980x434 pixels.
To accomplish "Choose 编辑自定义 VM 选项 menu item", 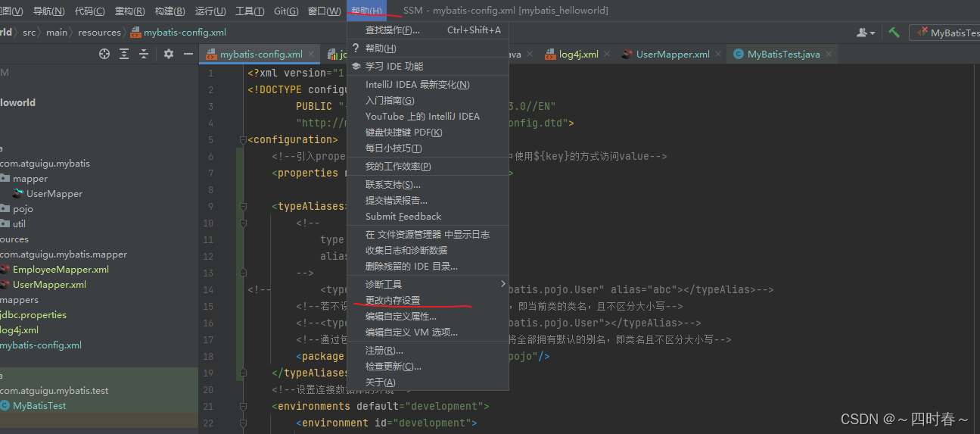I will (x=411, y=332).
